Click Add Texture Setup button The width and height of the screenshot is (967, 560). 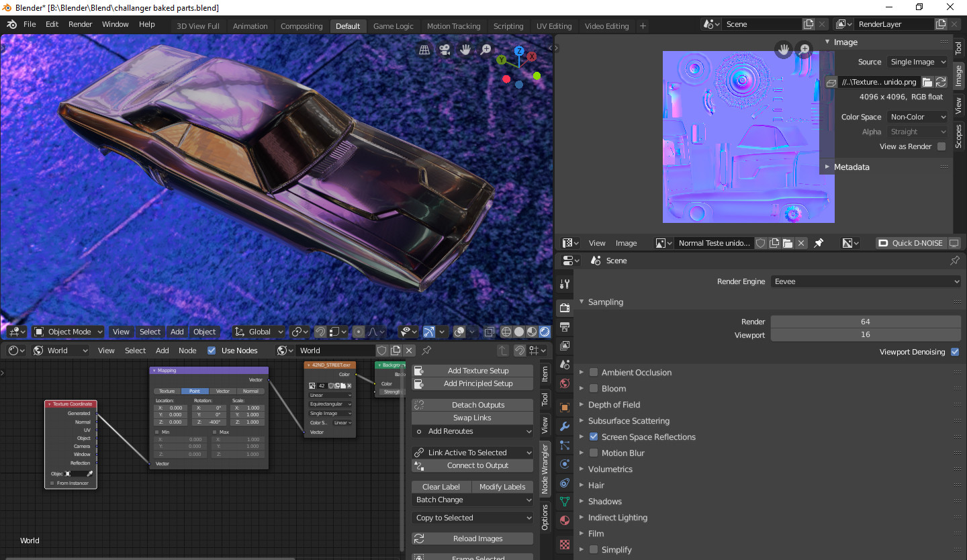tap(473, 371)
